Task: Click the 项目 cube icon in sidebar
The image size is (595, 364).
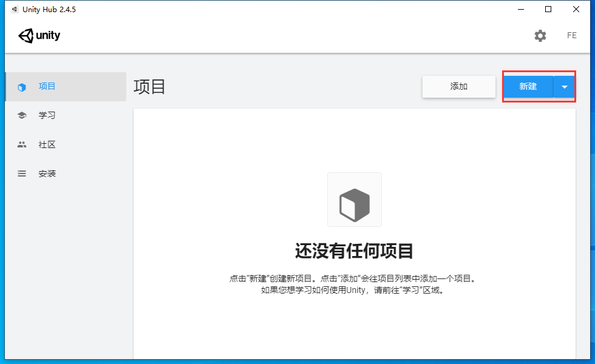Action: [x=22, y=87]
